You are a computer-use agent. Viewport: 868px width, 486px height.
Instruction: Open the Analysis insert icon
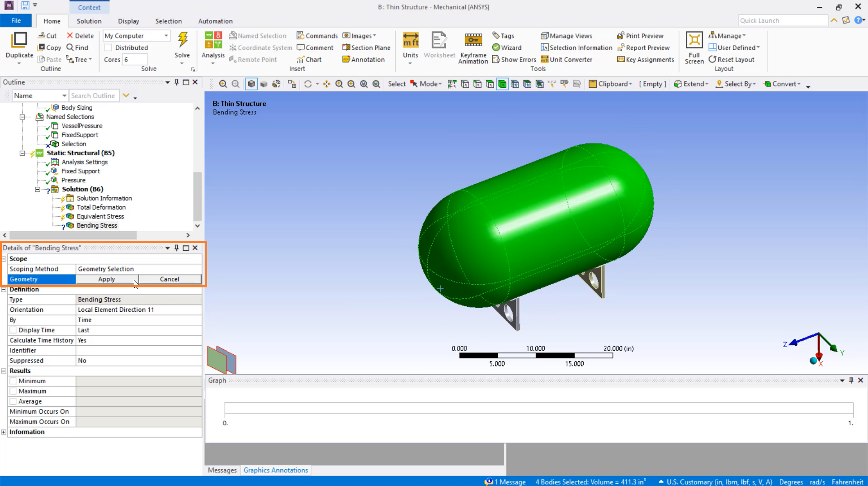(213, 41)
